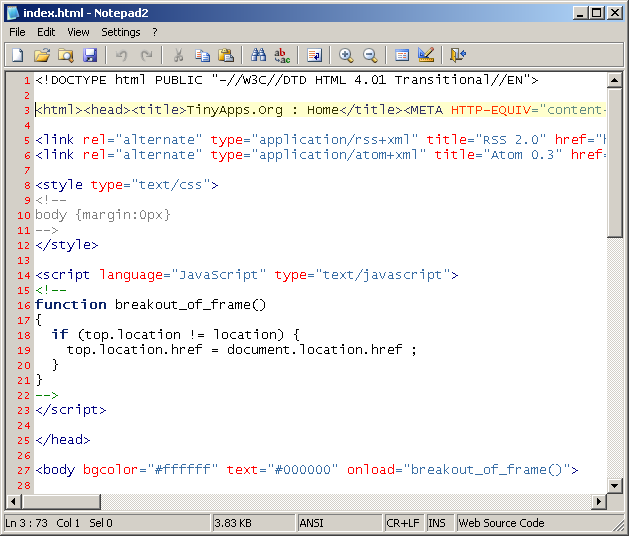Click the Zoom in magnifier icon
Screen dimensions: 629x536
coord(346,55)
